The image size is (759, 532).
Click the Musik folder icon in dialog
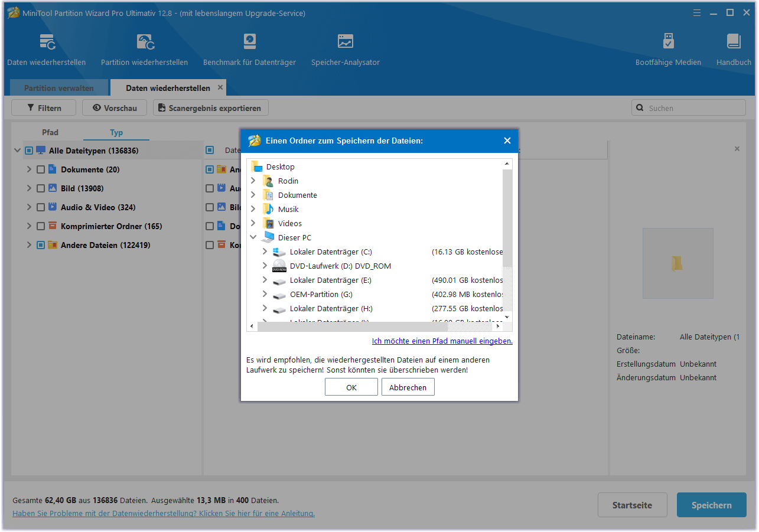coord(268,209)
